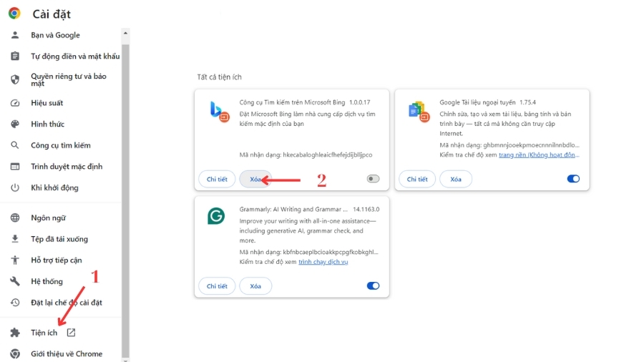Click the Google Tài liệu version 1.75.4
Image resolution: width=644 pixels, height=362 pixels.
pyautogui.click(x=527, y=102)
